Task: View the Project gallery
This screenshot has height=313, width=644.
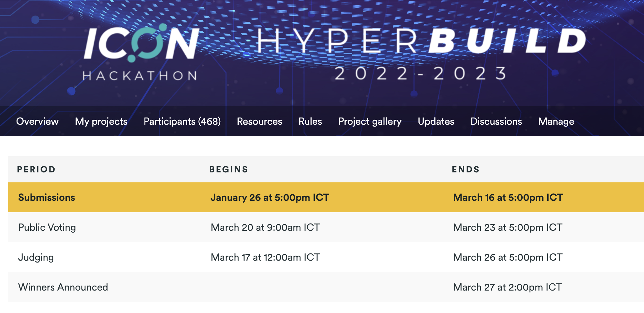Action: pos(370,121)
